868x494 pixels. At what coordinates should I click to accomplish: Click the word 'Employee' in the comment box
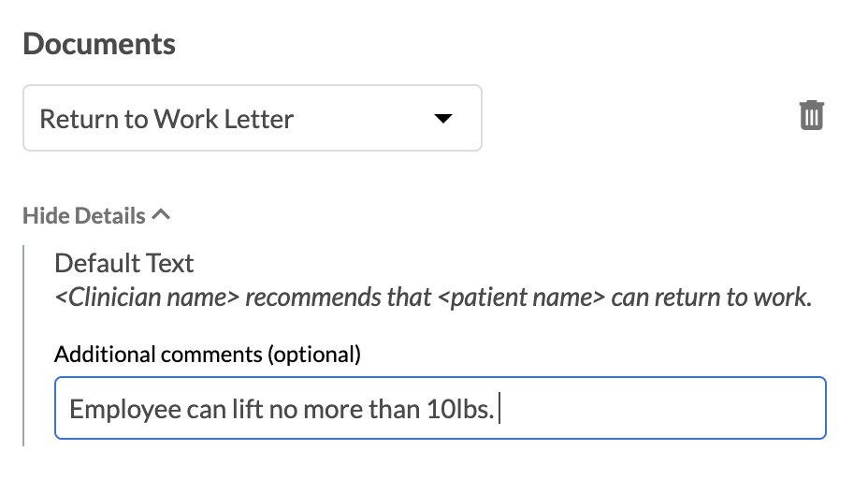pyautogui.click(x=110, y=409)
